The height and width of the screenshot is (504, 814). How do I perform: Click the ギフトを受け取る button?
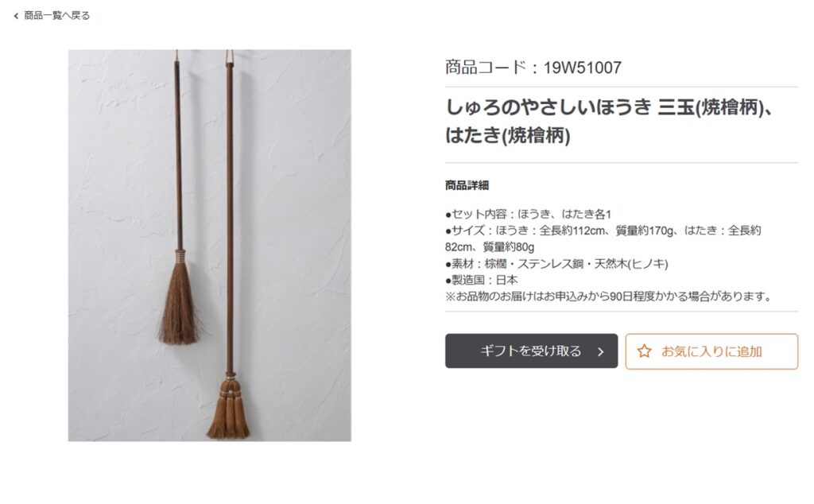(x=531, y=351)
